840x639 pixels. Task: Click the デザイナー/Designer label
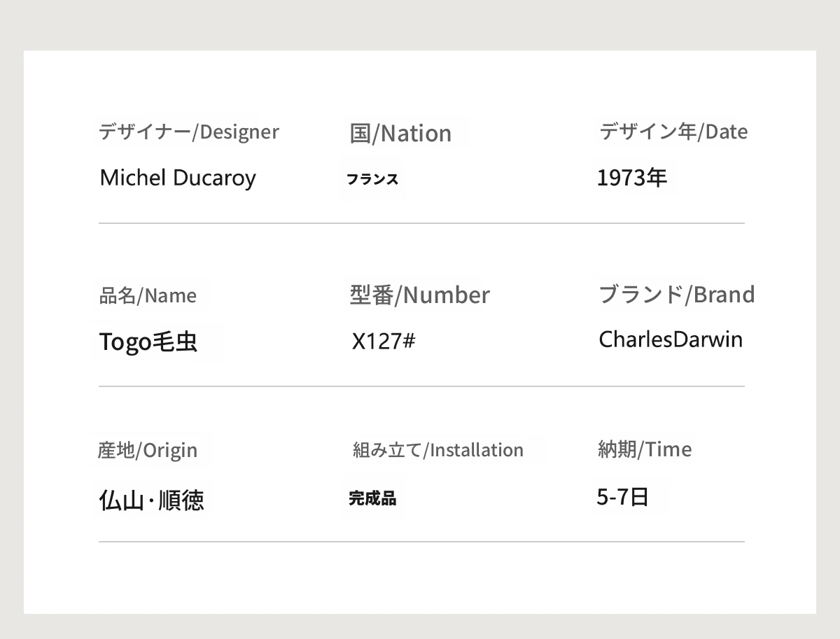[188, 132]
